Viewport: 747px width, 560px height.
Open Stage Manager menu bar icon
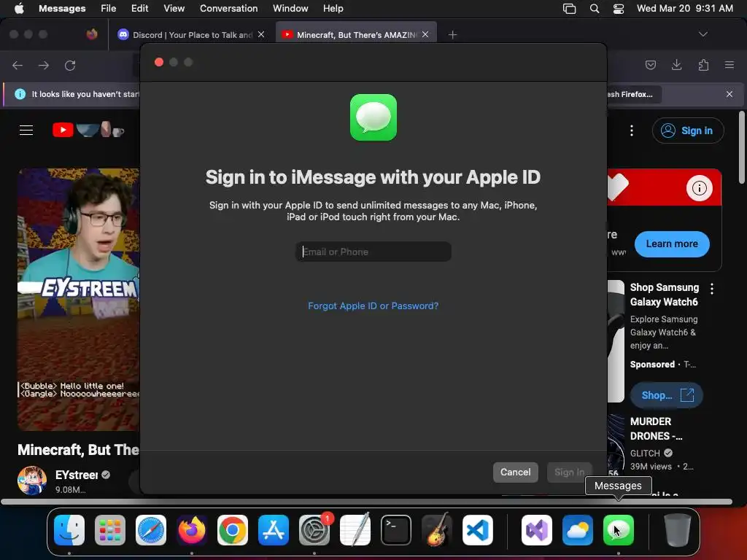569,8
